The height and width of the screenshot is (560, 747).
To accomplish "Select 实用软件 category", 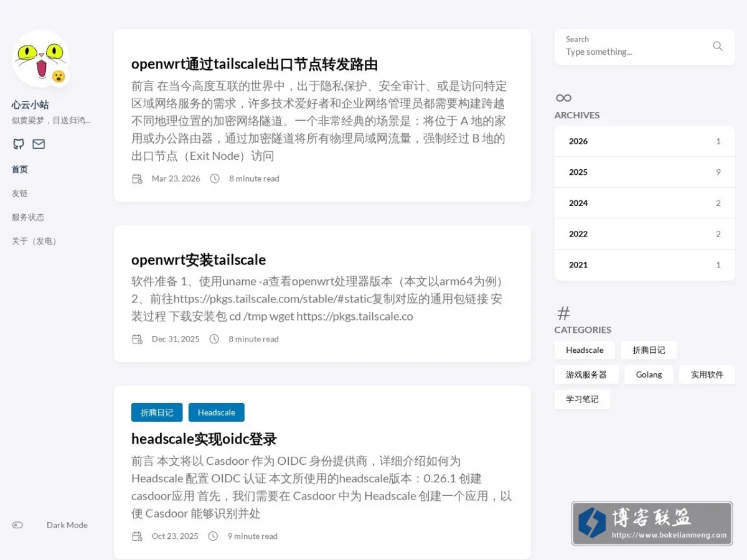I will pos(707,375).
